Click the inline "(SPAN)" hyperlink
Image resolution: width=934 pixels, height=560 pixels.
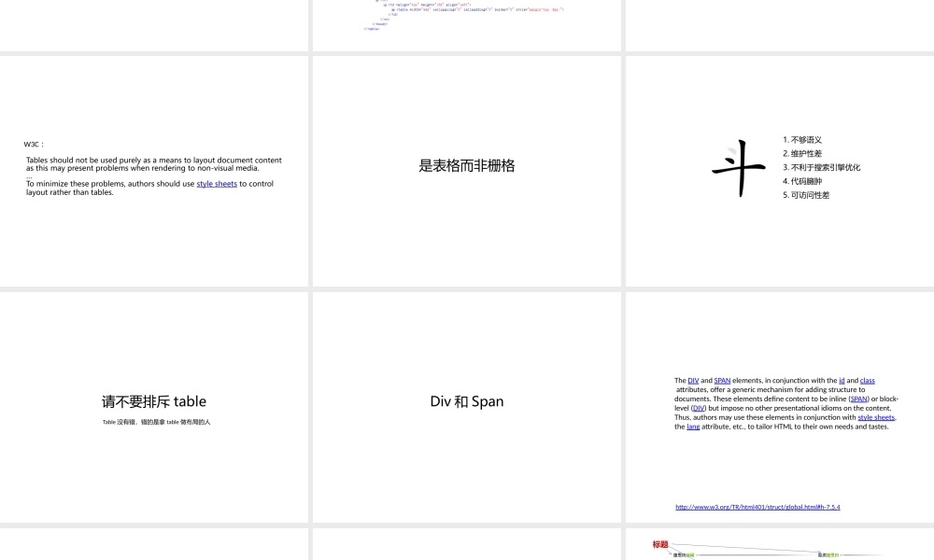[858, 399]
